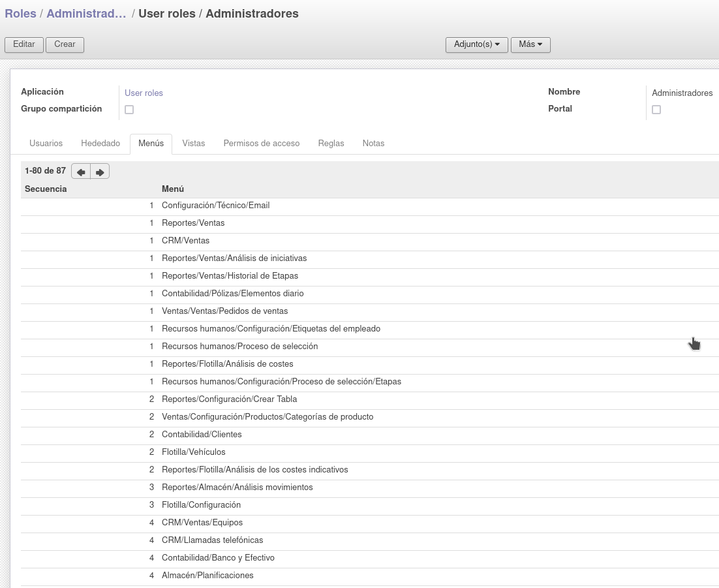Open Recursos humanos/Proceso de selección row

pos(369,347)
